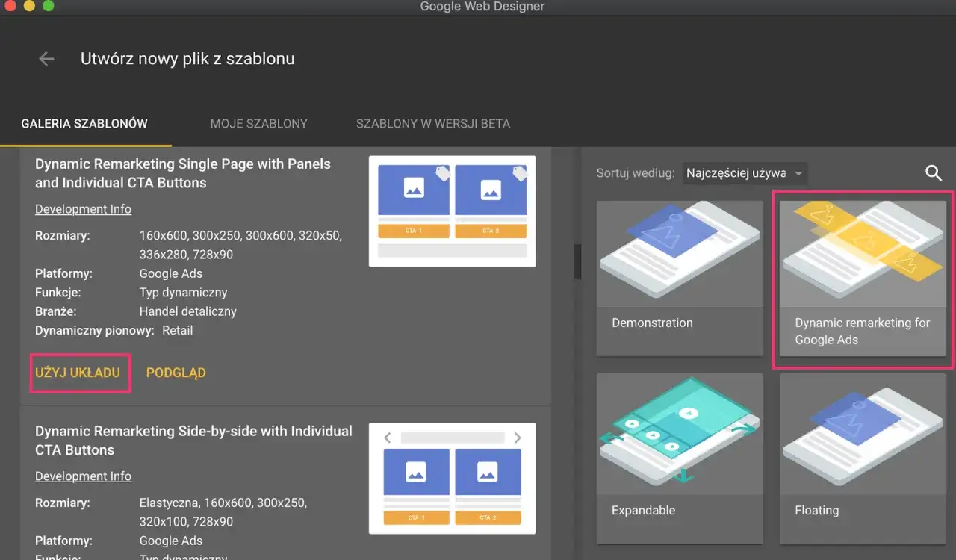
Task: Open Development Info link for Single Page template
Action: pyautogui.click(x=83, y=209)
